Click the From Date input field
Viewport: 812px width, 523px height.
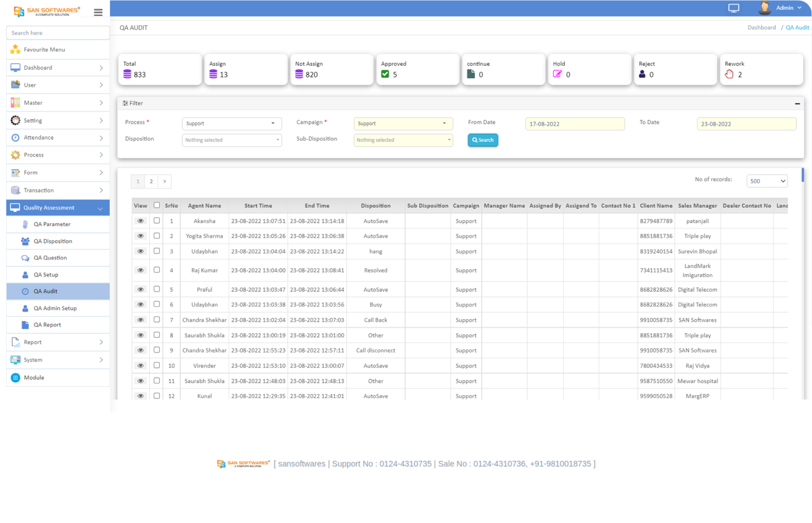575,124
